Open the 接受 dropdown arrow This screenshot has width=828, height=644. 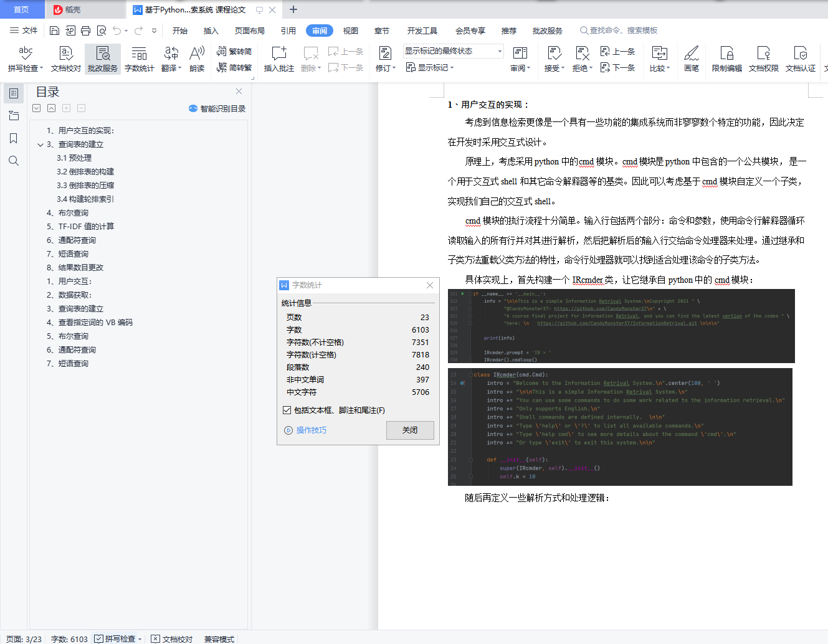[563, 69]
